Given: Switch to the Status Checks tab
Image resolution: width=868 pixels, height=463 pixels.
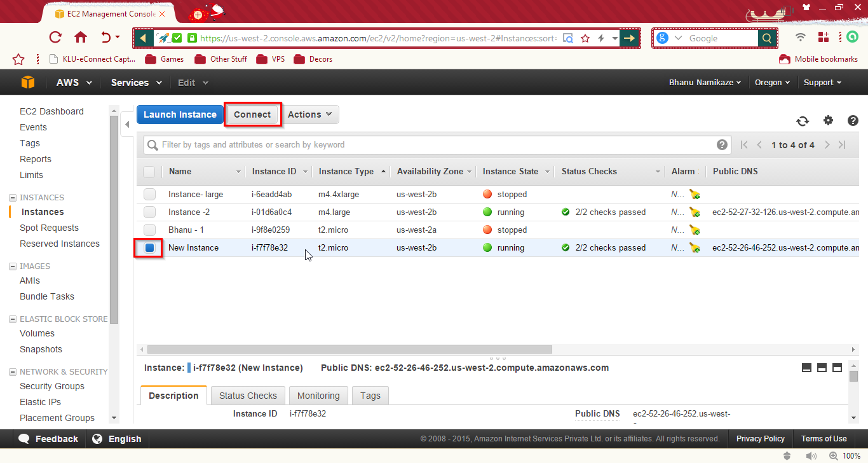Looking at the screenshot, I should coord(248,396).
